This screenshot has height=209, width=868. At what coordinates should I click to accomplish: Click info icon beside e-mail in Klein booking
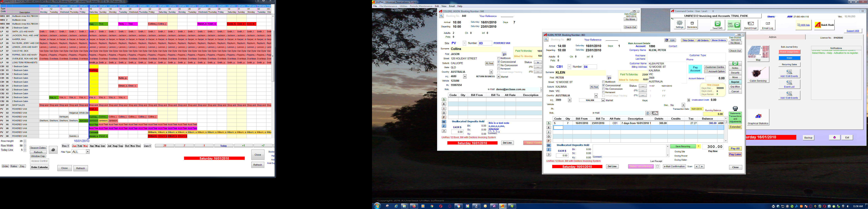(648, 113)
